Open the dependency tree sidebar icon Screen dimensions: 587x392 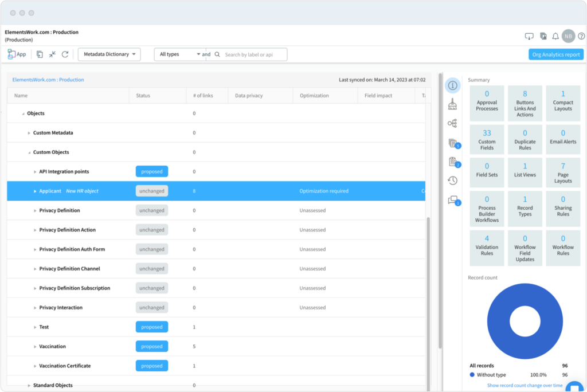pyautogui.click(x=452, y=123)
